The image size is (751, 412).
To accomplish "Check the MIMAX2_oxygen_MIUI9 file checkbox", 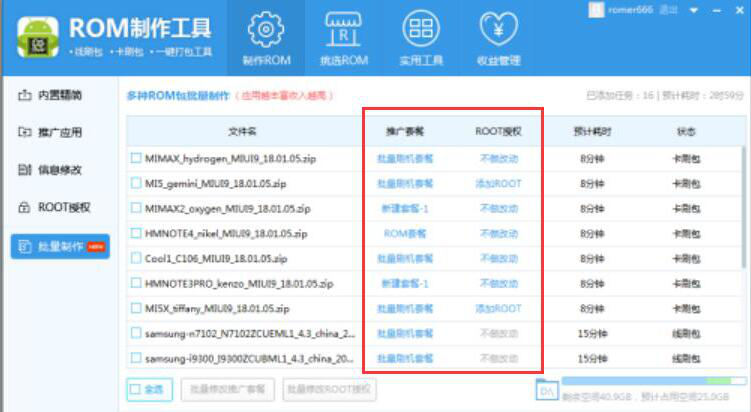I will point(136,208).
